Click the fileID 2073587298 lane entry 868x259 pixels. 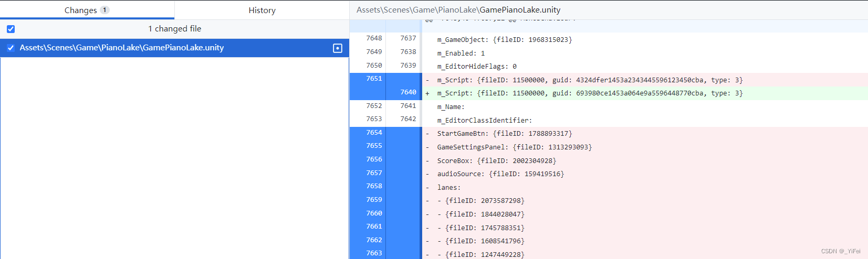point(481,201)
